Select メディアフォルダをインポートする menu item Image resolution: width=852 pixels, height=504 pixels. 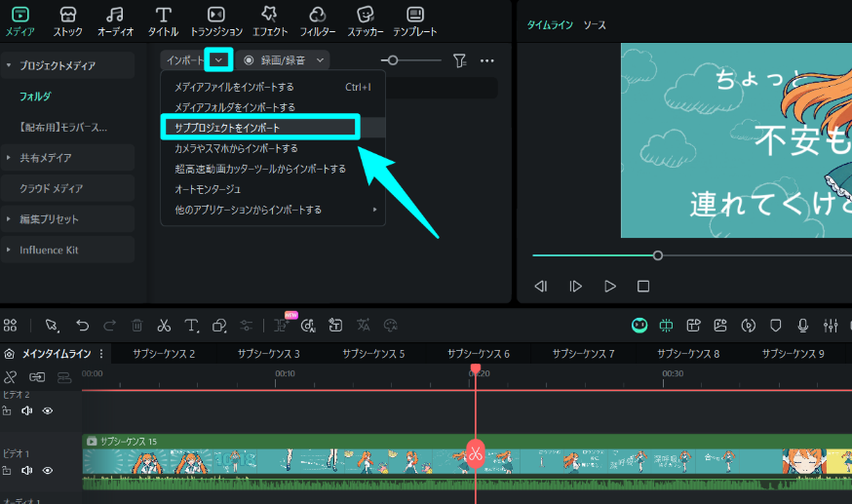click(x=273, y=107)
